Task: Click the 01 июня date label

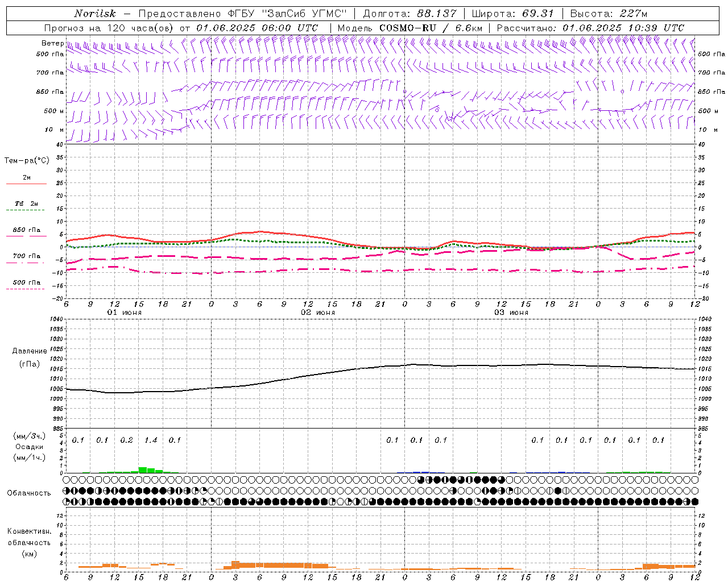Action: pos(125,313)
